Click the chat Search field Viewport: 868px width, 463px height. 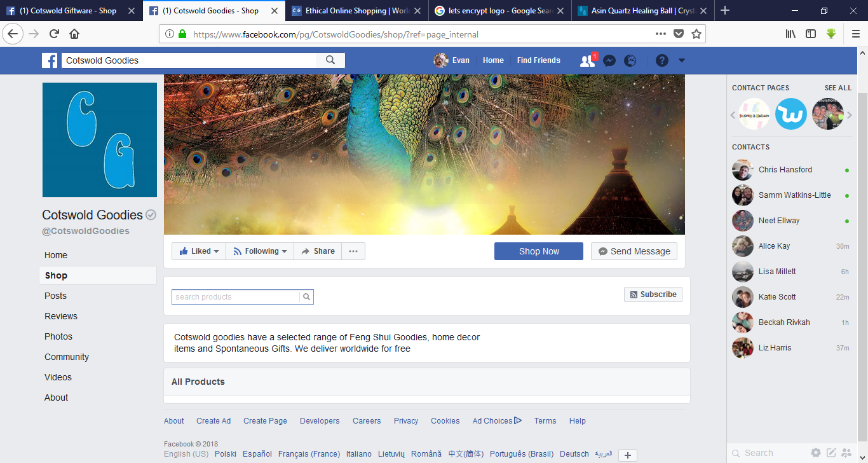769,453
